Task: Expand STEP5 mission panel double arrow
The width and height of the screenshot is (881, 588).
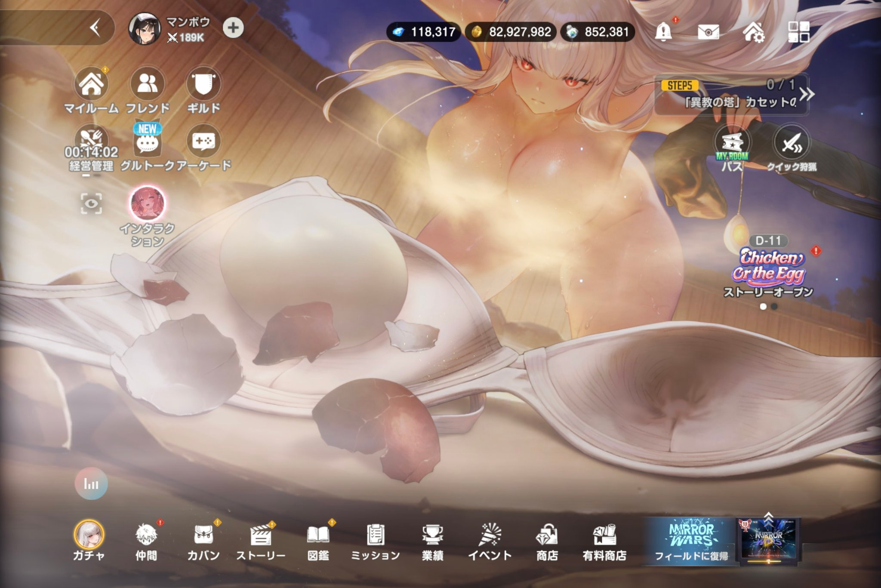Action: pos(807,94)
